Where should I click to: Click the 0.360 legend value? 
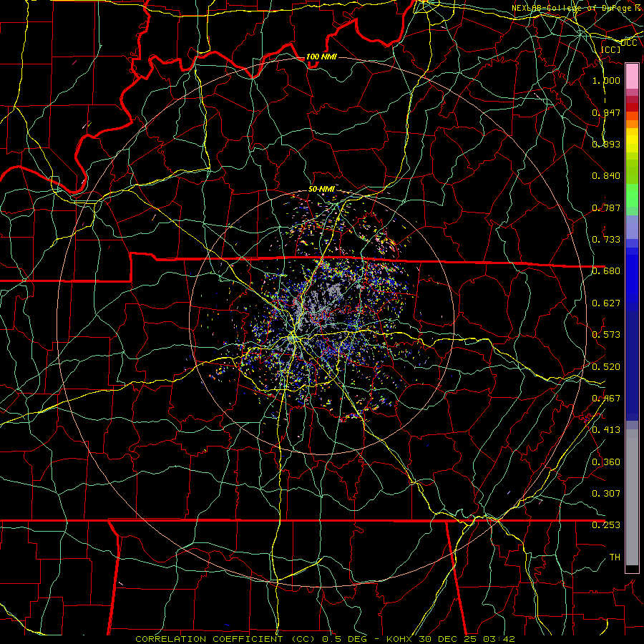tap(606, 462)
